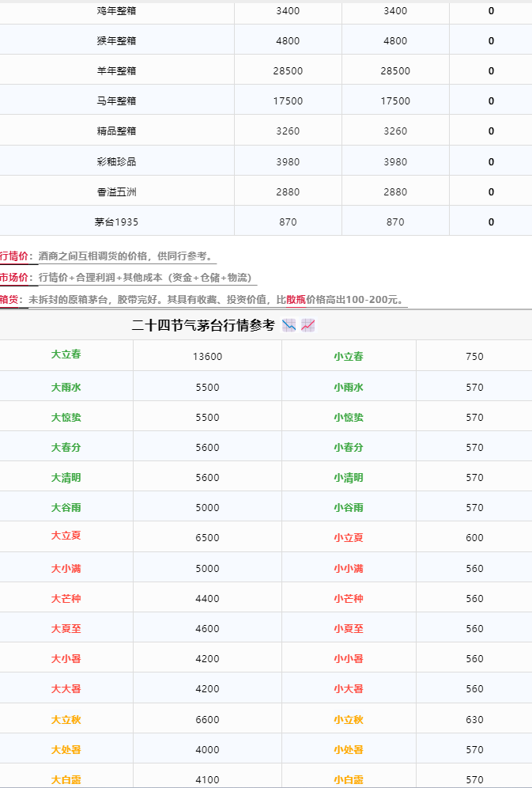Select the 精品整箱 row name
The width and height of the screenshot is (532, 788).
click(x=116, y=131)
